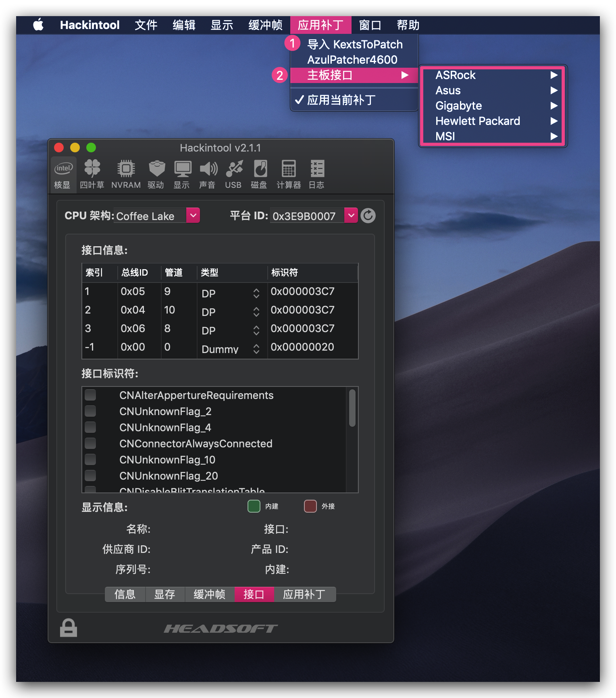Select the Intel 核显 toolbar icon

[x=63, y=174]
